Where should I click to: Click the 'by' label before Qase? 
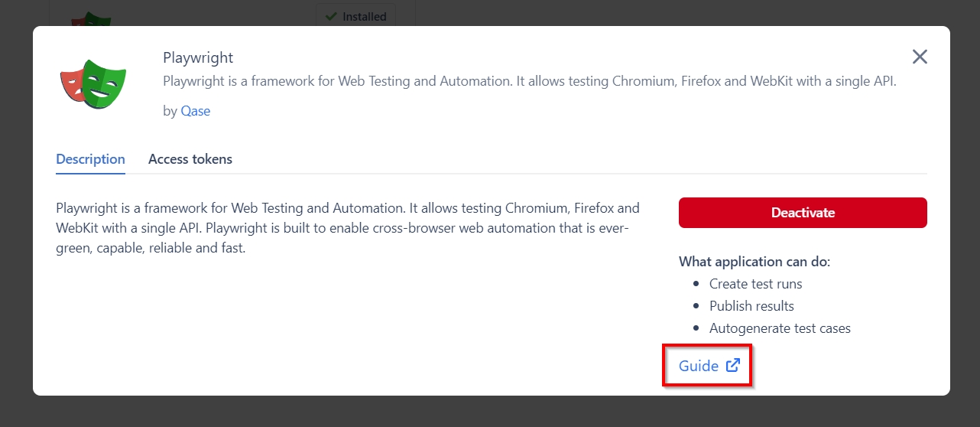[170, 111]
